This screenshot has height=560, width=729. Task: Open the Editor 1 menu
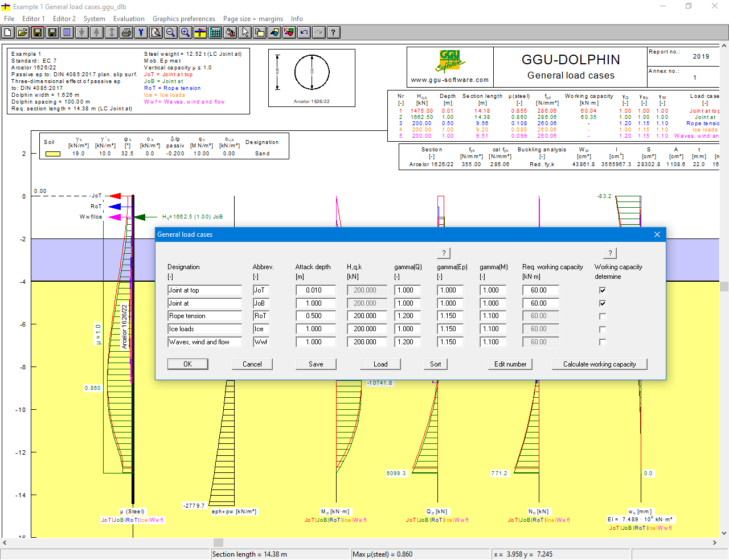(34, 19)
